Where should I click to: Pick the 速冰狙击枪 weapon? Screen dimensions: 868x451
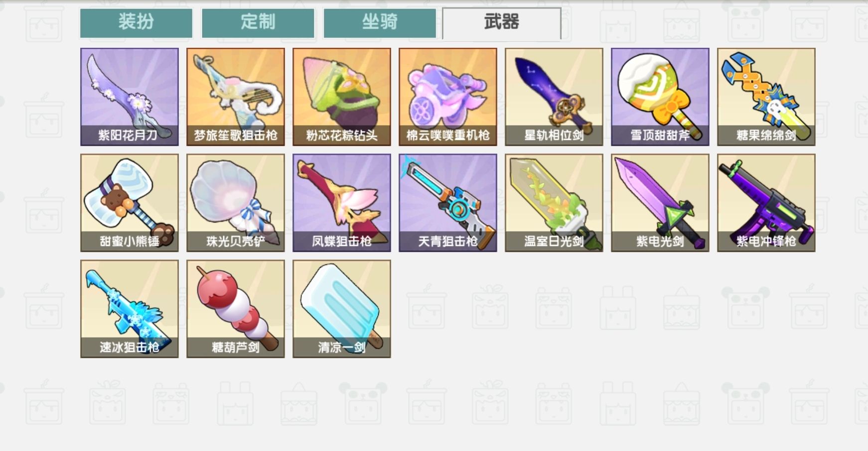(130, 309)
